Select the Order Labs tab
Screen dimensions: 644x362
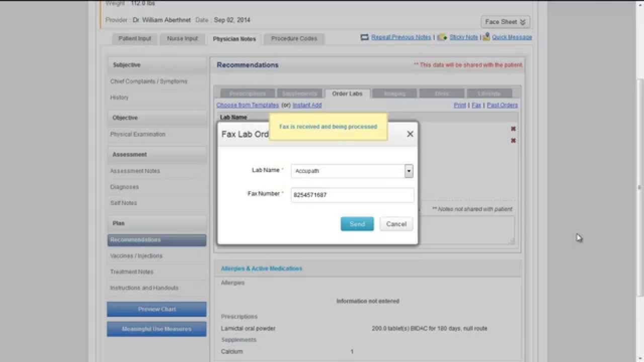[x=347, y=94]
